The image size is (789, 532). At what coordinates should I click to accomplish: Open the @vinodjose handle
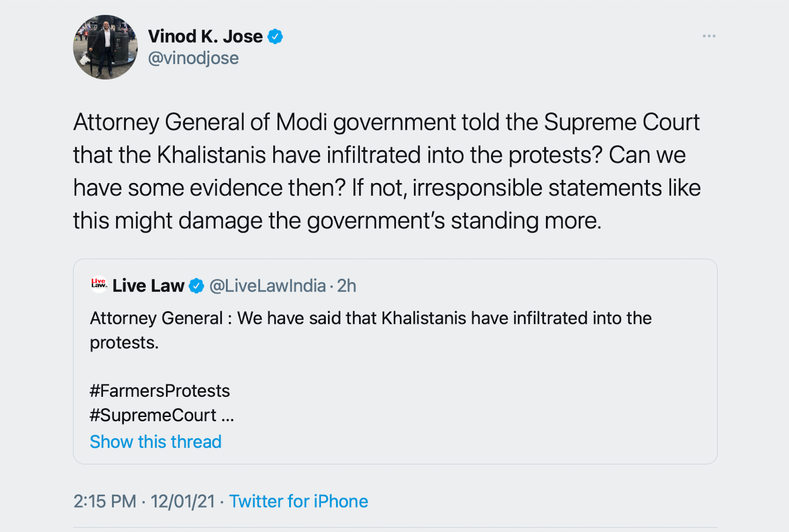[193, 58]
